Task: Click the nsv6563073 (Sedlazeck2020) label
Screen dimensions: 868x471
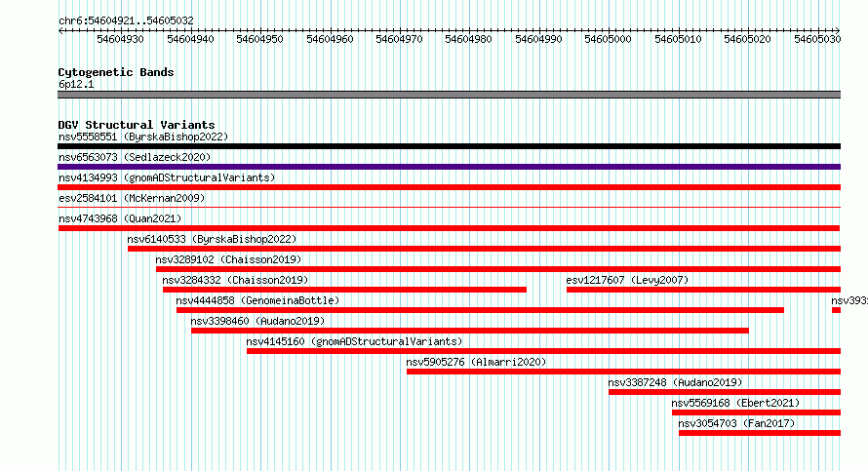Action: [x=135, y=157]
